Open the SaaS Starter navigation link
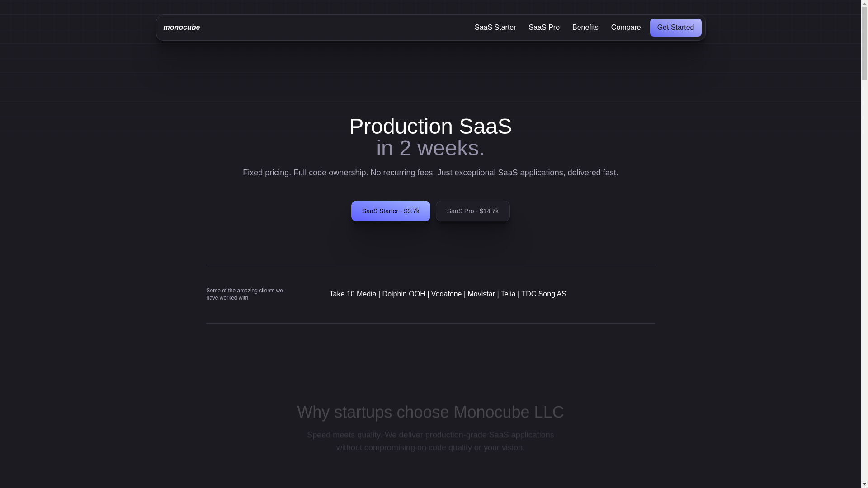Image resolution: width=868 pixels, height=488 pixels. 495,28
